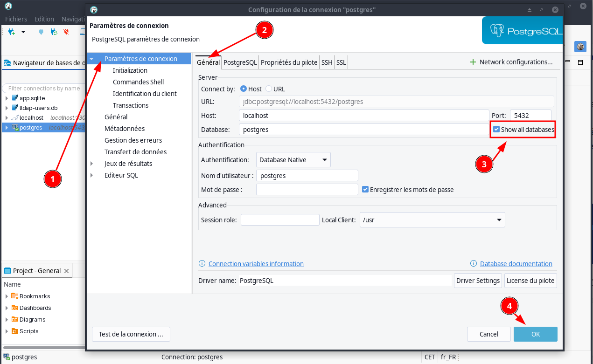The width and height of the screenshot is (593, 364).
Task: Open the Authentification Database Native dropdown
Action: pos(293,160)
